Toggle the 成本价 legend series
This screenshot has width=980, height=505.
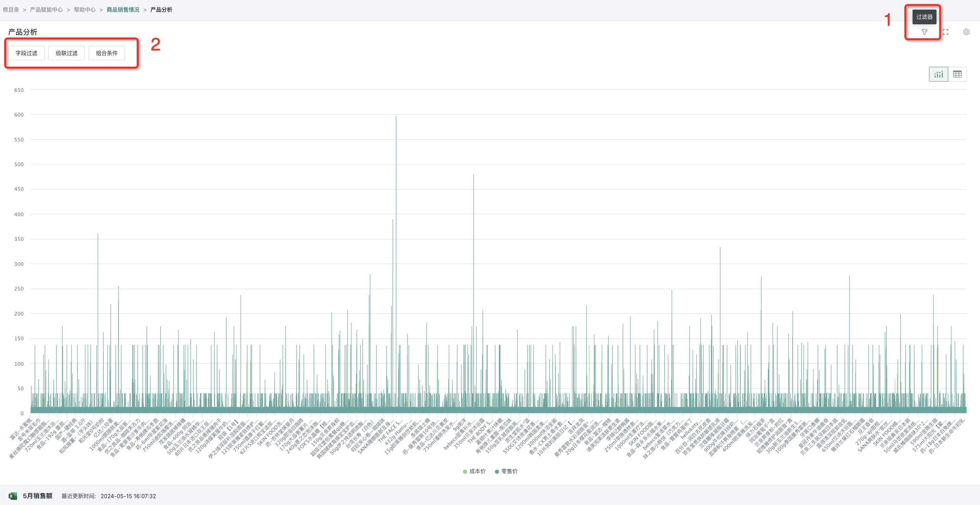(x=474, y=471)
